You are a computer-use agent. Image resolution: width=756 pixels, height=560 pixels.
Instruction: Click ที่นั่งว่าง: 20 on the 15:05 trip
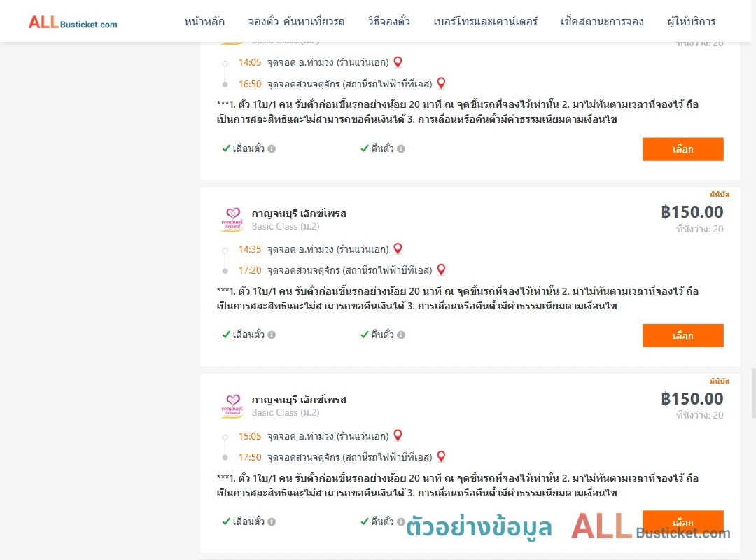coord(699,415)
